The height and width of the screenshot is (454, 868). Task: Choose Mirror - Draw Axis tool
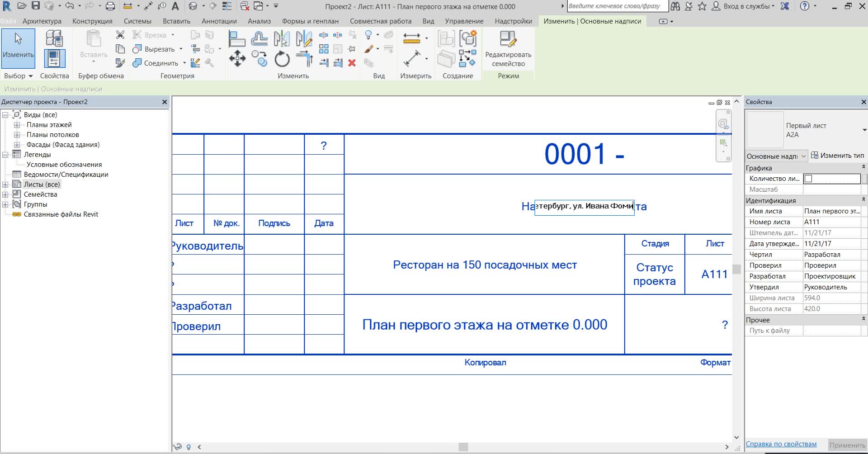point(304,39)
